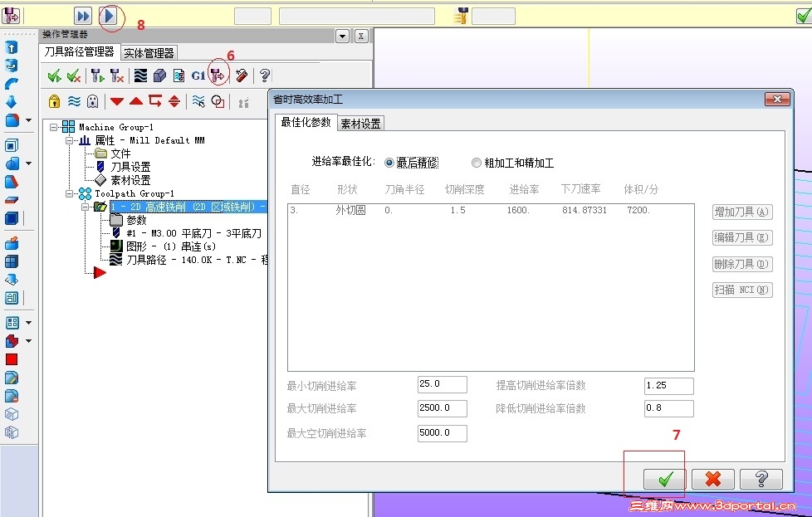Click the circle-and-square associative geometry icon
Image resolution: width=812 pixels, height=517 pixels.
218,101
